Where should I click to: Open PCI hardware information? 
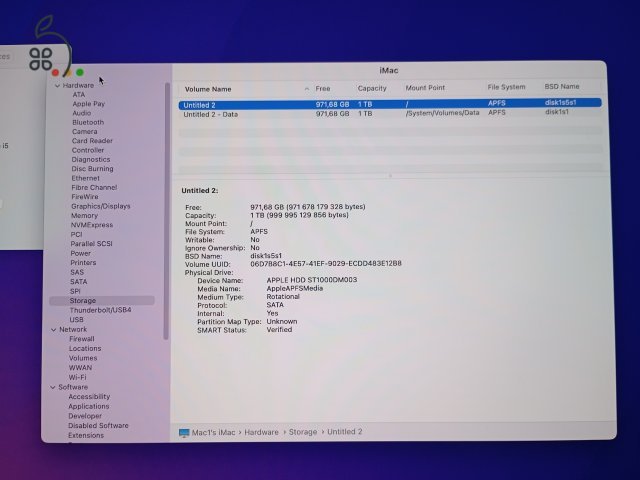point(76,234)
